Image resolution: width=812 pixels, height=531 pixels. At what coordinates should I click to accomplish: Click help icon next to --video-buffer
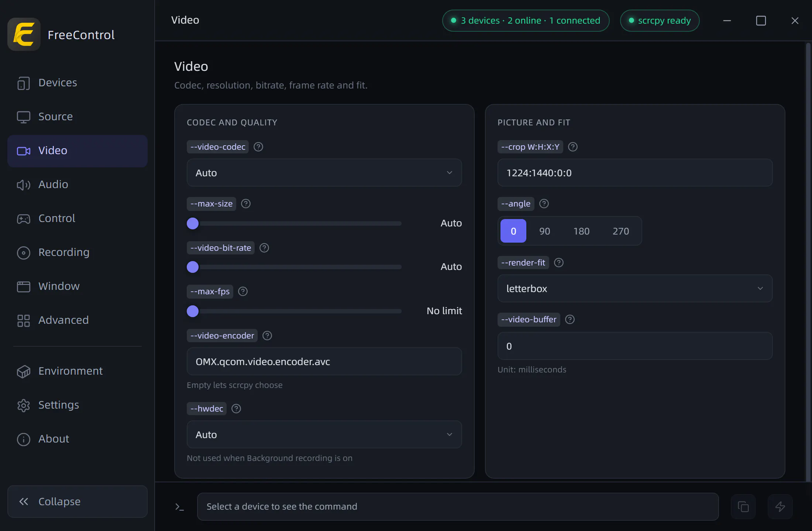click(570, 319)
